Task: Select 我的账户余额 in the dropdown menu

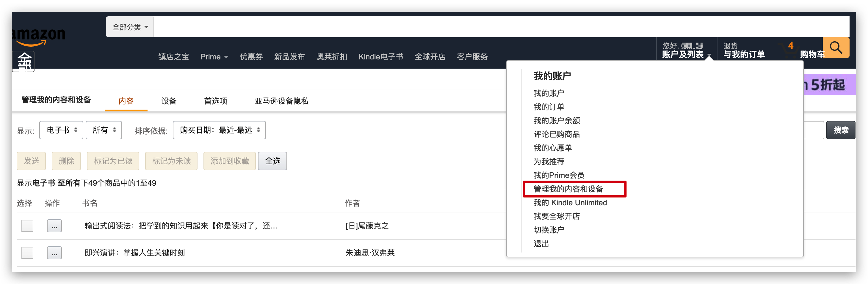Action: pyautogui.click(x=557, y=121)
